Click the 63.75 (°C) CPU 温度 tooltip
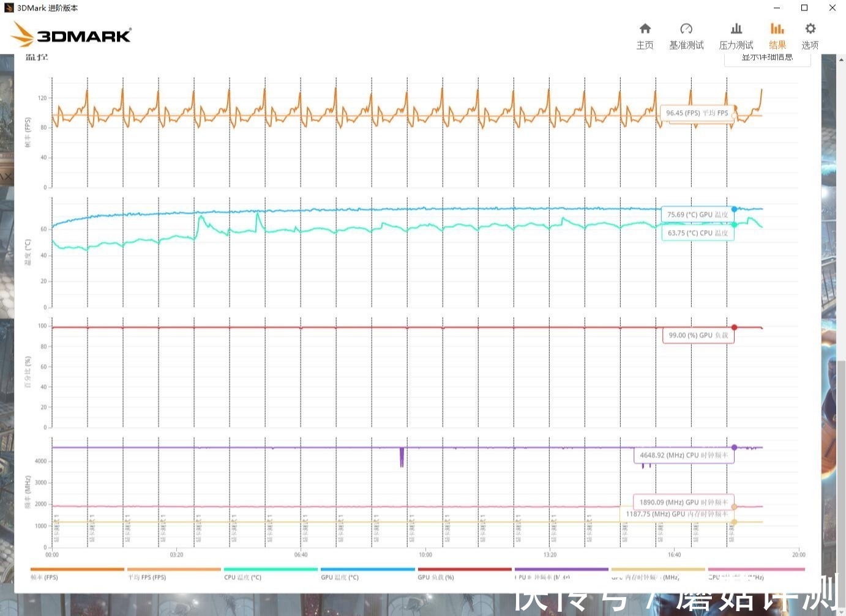The width and height of the screenshot is (846, 616). (697, 233)
